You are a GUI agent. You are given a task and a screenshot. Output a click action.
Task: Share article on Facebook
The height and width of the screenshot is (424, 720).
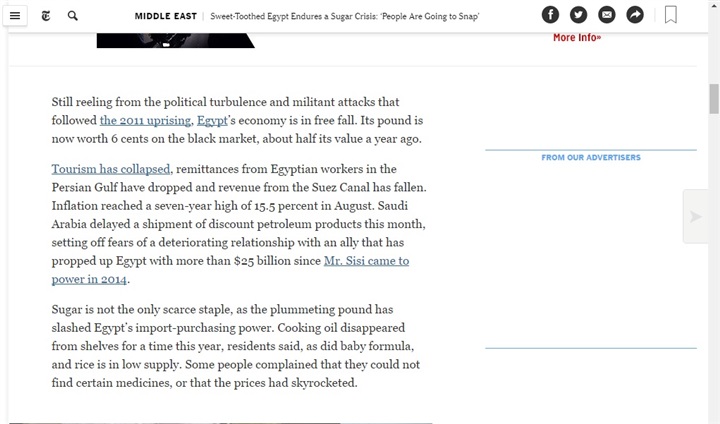(x=550, y=15)
